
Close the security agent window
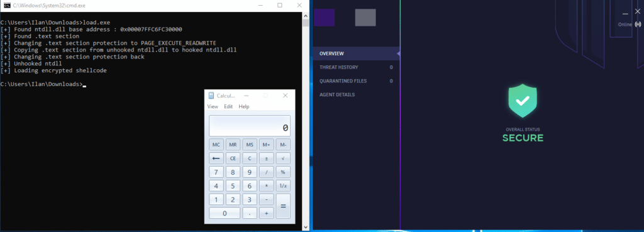coord(638,11)
